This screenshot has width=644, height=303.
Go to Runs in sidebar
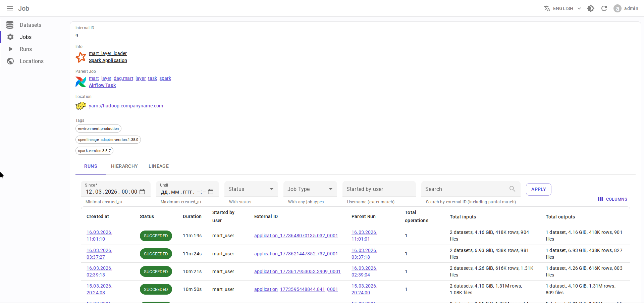tap(26, 49)
